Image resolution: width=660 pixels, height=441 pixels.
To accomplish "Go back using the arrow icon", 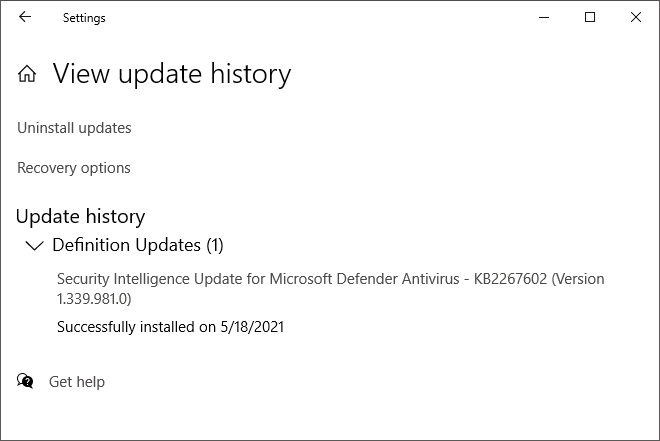I will click(25, 17).
